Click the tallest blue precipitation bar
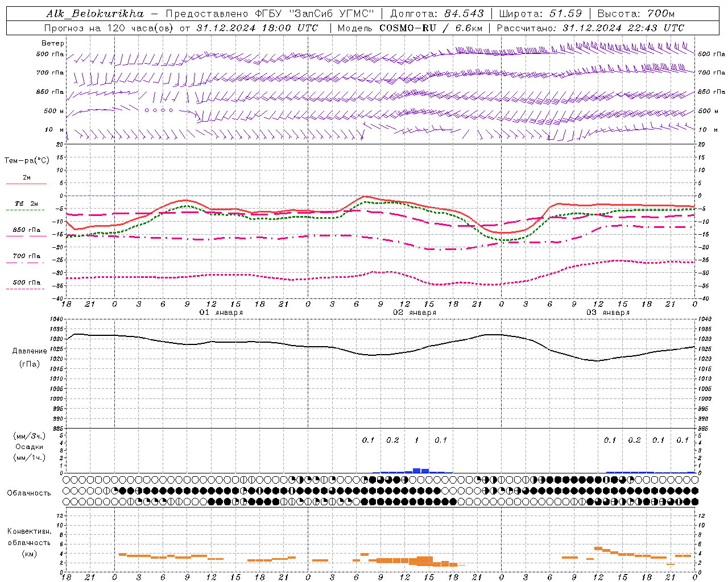Viewport: 728px width, 582px height. 416,471
